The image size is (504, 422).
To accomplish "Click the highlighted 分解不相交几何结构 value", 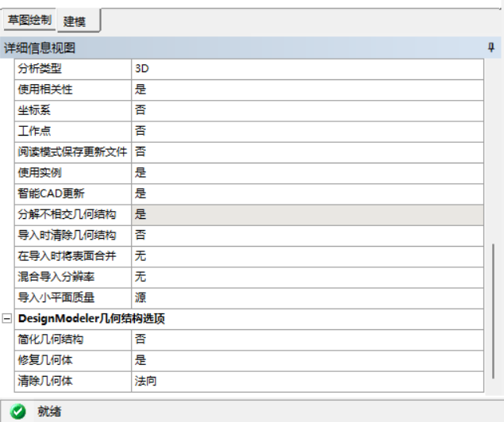I will (308, 215).
